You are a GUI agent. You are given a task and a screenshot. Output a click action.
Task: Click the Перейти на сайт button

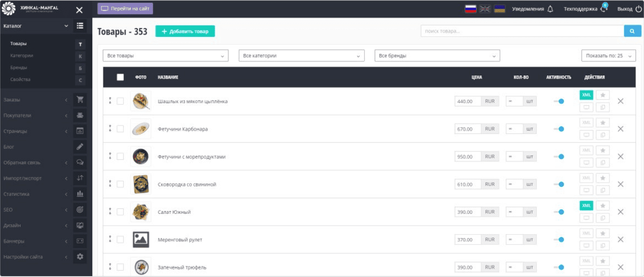pyautogui.click(x=125, y=9)
